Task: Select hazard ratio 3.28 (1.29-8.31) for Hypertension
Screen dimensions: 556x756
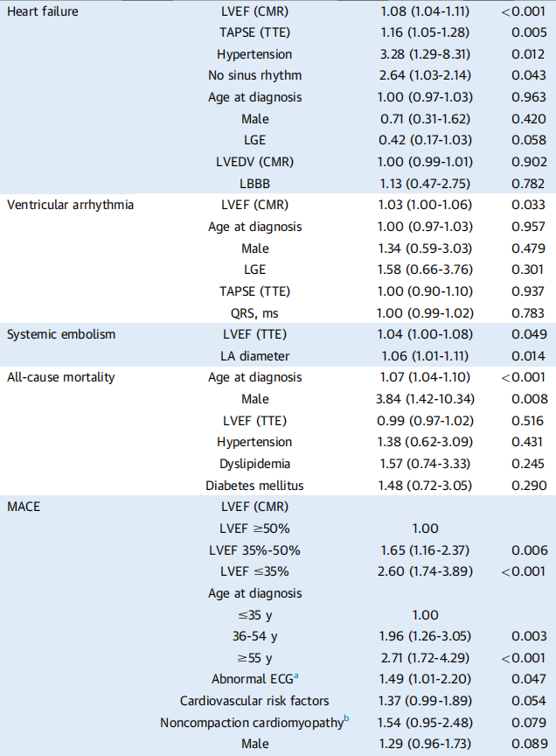Action: tap(425, 54)
